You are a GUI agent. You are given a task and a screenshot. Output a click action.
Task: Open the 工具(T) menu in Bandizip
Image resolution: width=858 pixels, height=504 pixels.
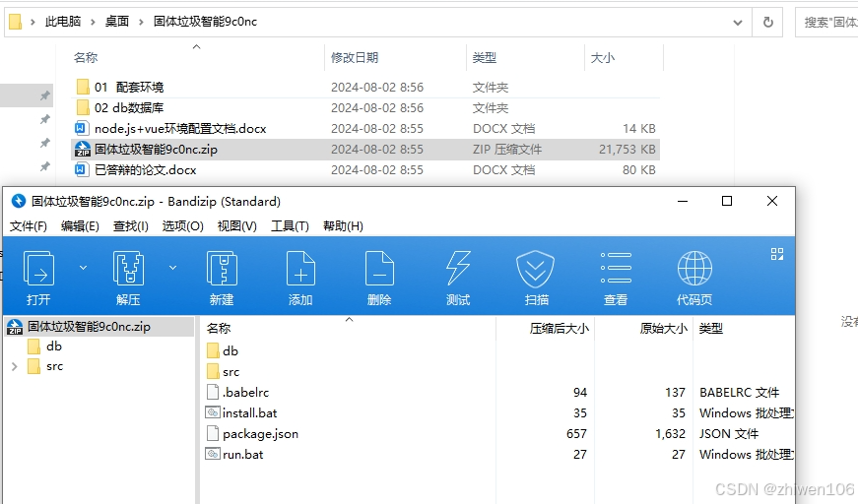coord(290,226)
